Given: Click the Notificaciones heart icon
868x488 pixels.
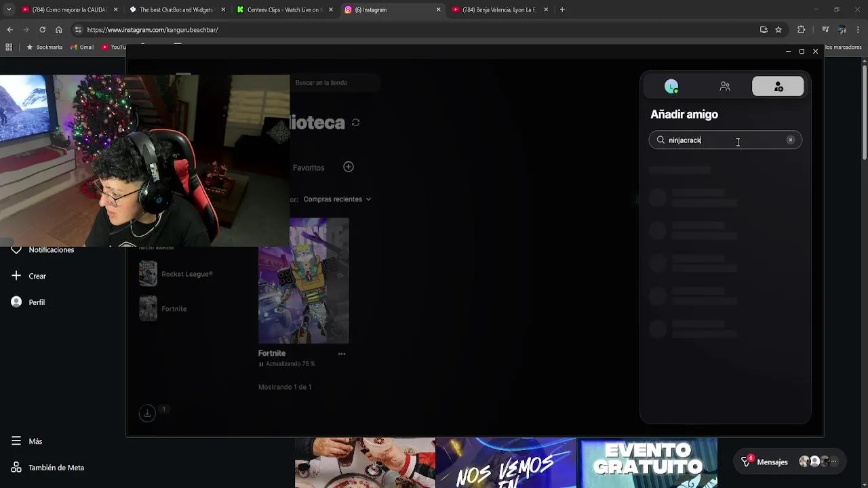Looking at the screenshot, I should tap(16, 250).
